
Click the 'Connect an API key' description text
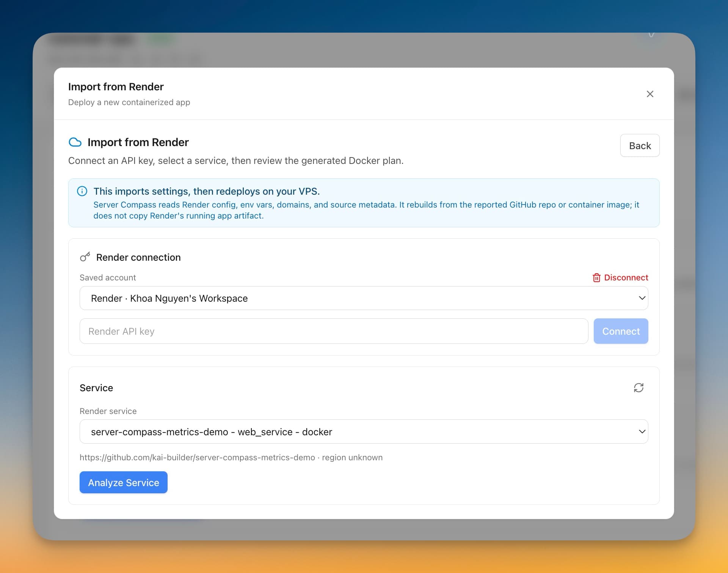tap(236, 161)
